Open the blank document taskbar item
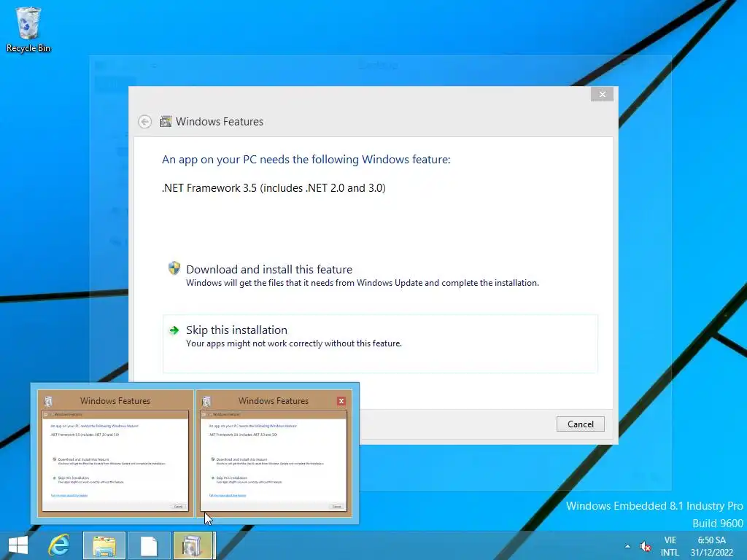The height and width of the screenshot is (560, 747). [x=149, y=545]
